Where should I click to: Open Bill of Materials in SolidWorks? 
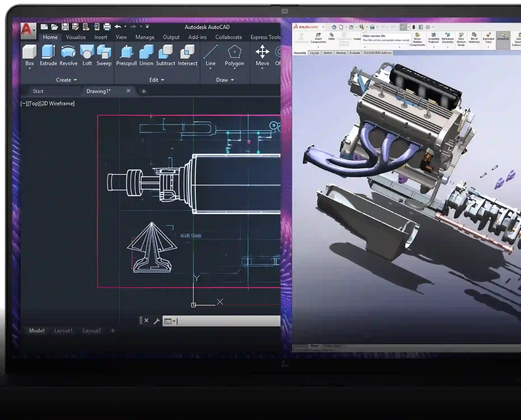tap(474, 38)
